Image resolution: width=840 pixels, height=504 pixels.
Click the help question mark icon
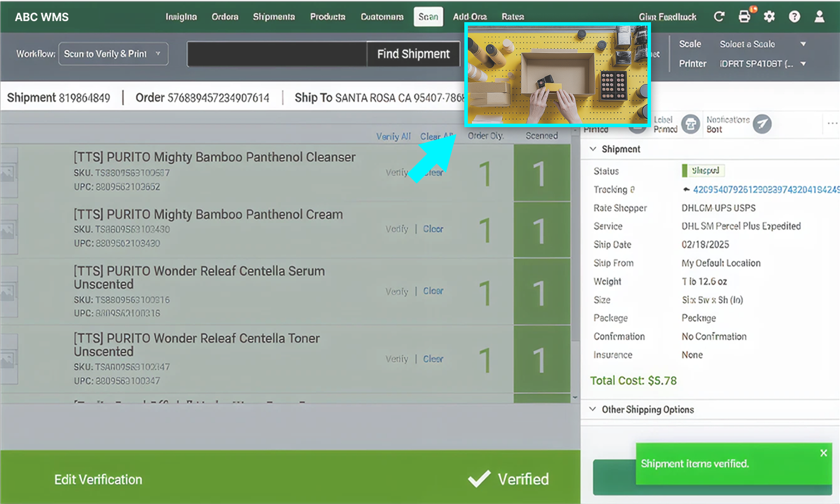coord(794,17)
